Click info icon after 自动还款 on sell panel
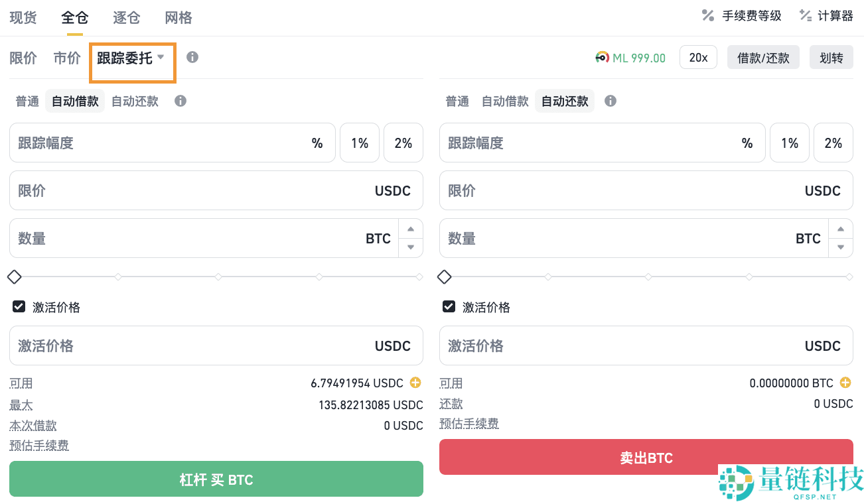 coord(610,101)
